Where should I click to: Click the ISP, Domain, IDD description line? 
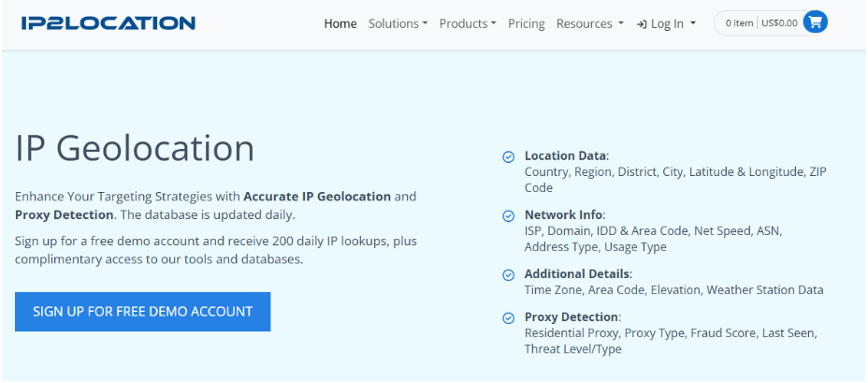pyautogui.click(x=653, y=239)
